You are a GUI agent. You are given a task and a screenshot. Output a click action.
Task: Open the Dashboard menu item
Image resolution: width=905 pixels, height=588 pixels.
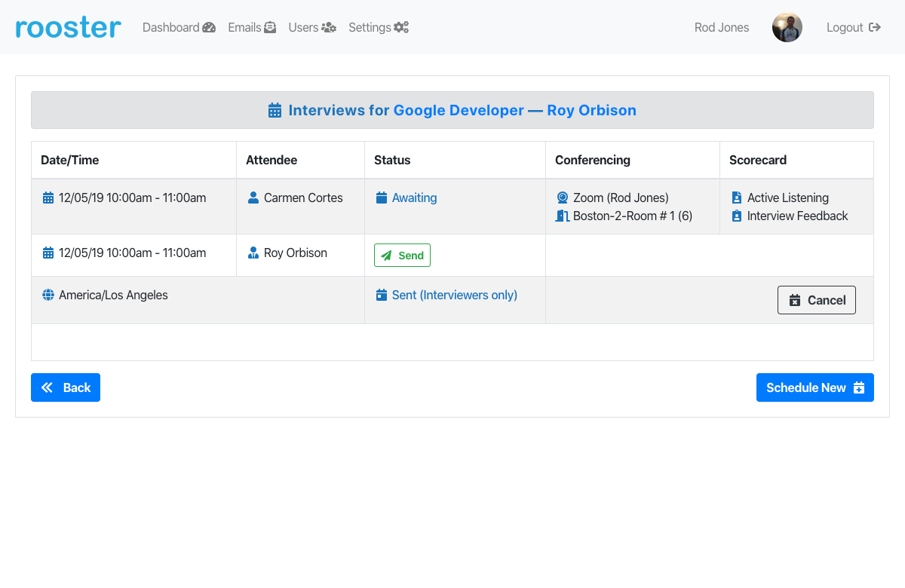pyautogui.click(x=179, y=28)
